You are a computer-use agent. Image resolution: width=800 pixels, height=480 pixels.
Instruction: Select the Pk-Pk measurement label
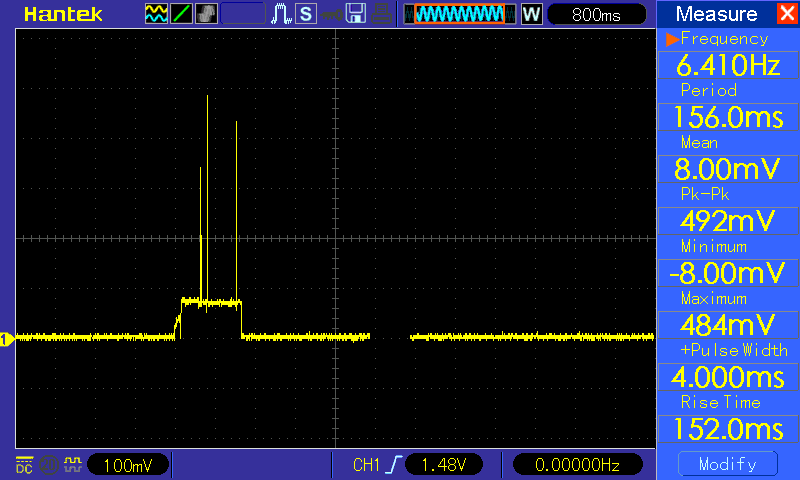coord(705,194)
